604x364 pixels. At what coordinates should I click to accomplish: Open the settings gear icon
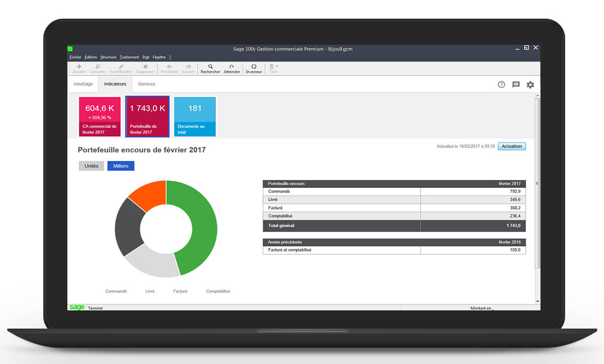[530, 85]
